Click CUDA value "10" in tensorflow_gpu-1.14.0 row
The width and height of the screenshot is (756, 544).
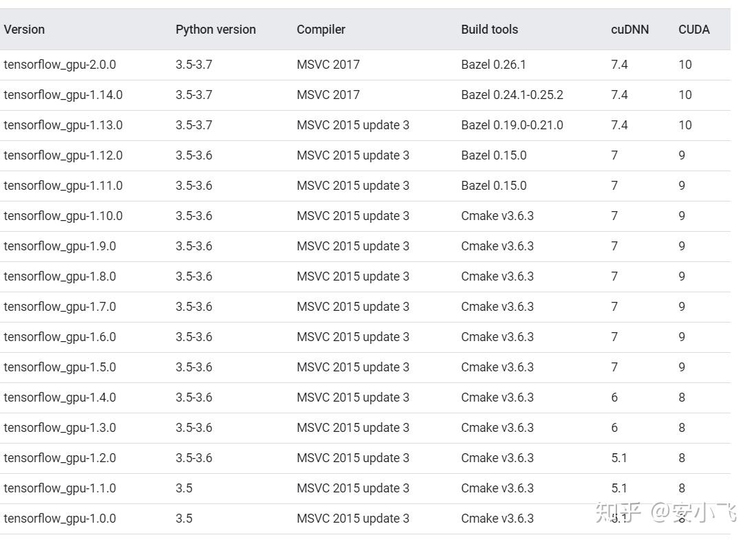(685, 95)
